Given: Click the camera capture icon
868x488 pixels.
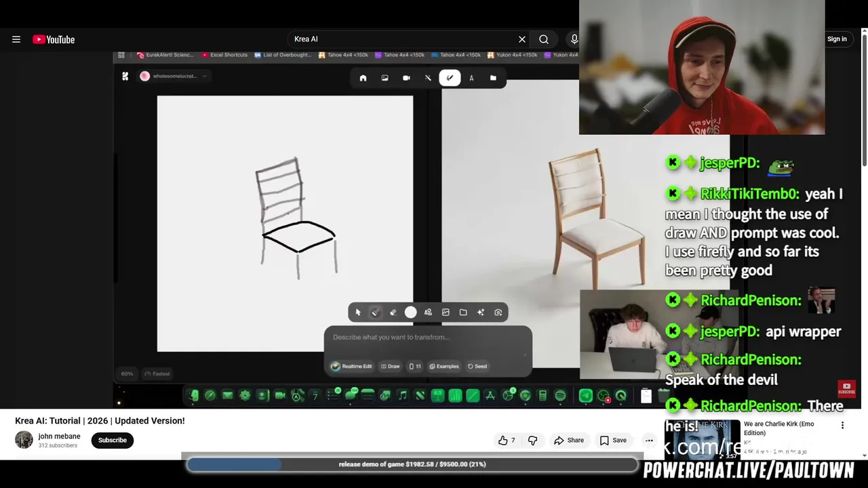Looking at the screenshot, I should (x=498, y=312).
